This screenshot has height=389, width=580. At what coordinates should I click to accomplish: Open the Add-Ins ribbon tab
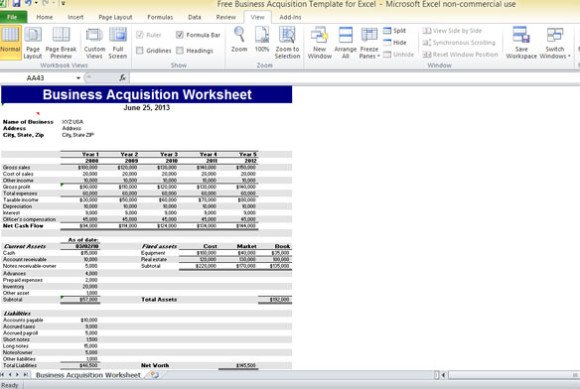click(x=290, y=17)
